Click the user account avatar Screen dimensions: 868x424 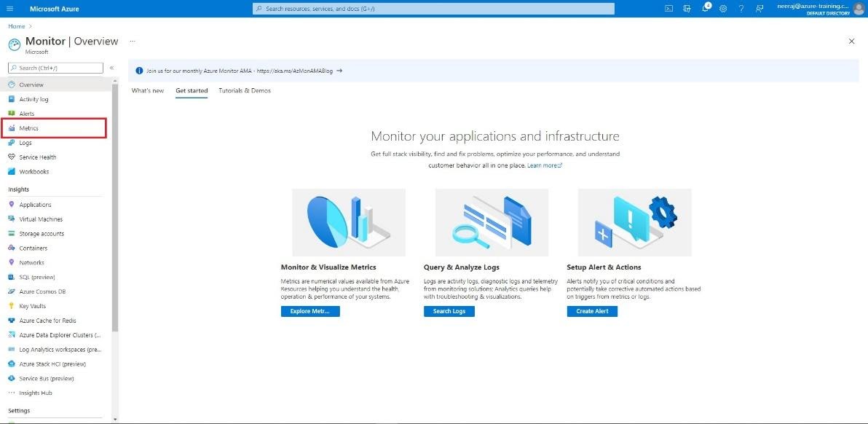859,8
